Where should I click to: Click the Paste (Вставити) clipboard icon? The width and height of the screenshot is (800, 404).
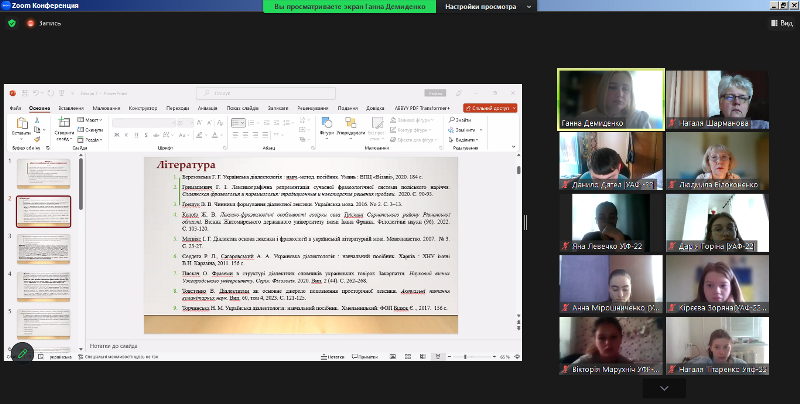(x=20, y=125)
